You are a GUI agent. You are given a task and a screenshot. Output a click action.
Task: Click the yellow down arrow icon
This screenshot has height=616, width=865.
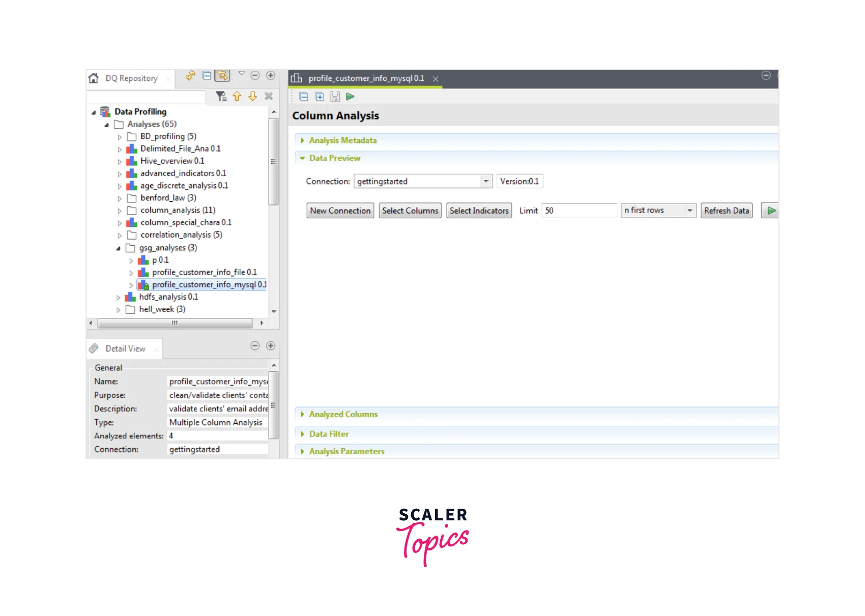[x=253, y=96]
